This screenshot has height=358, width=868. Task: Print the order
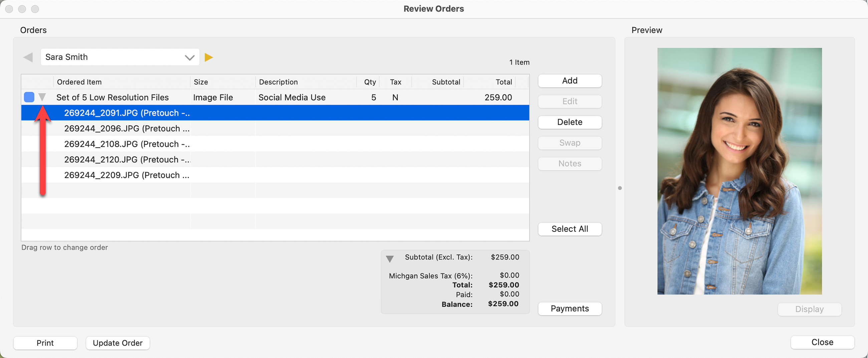click(45, 343)
